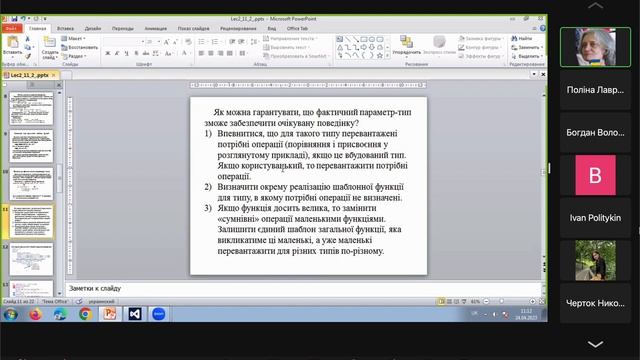Click the slide notes field 'Заметки к слайду'

303,289
